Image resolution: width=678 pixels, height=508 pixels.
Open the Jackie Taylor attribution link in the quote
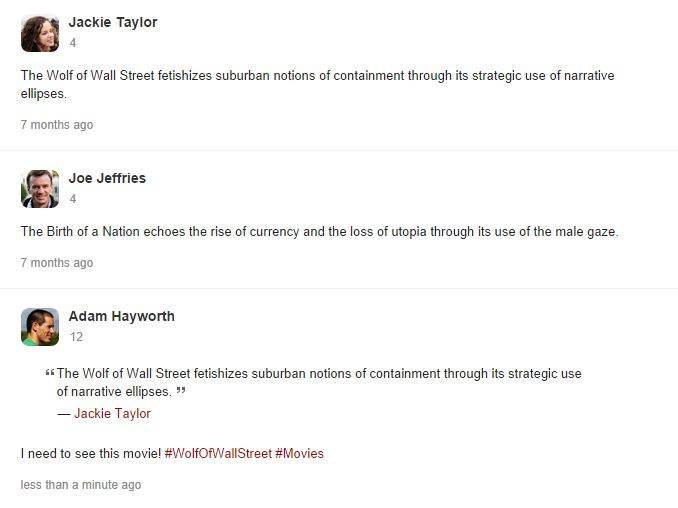[x=112, y=413]
